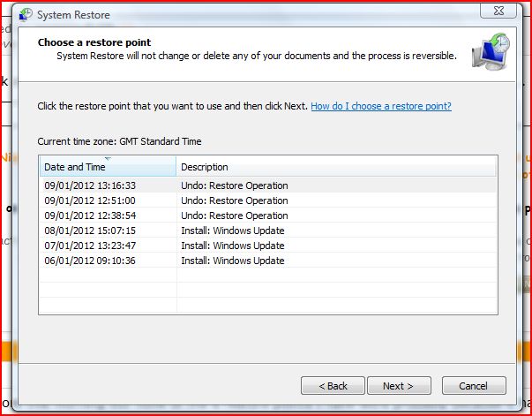Sort by Date and Time column header

107,167
